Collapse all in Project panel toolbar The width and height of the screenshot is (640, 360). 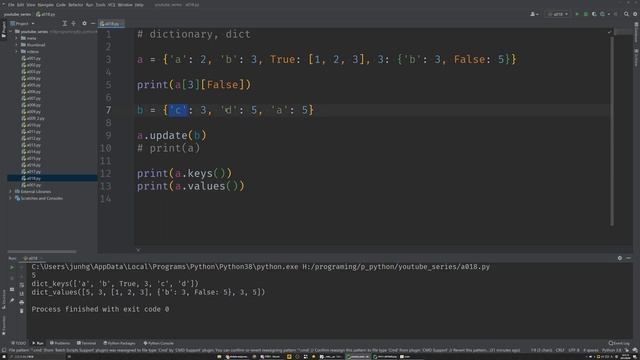tap(73, 24)
